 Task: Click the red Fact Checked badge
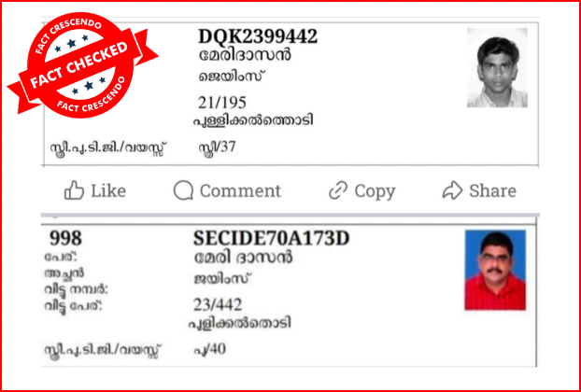coord(82,65)
